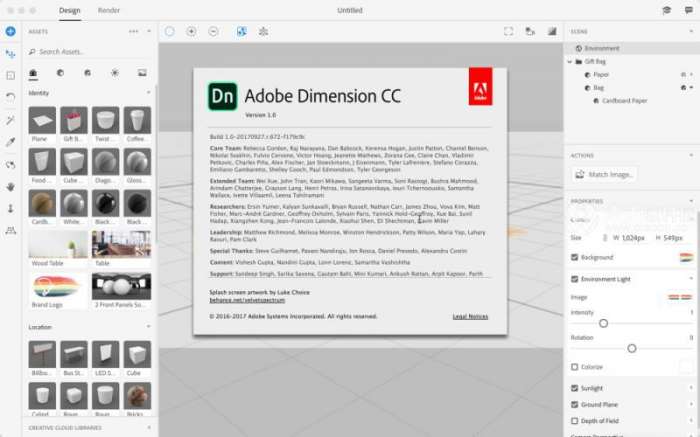Image resolution: width=700 pixels, height=437 pixels.
Task: Click the Intensity slider handle
Action: tap(603, 323)
